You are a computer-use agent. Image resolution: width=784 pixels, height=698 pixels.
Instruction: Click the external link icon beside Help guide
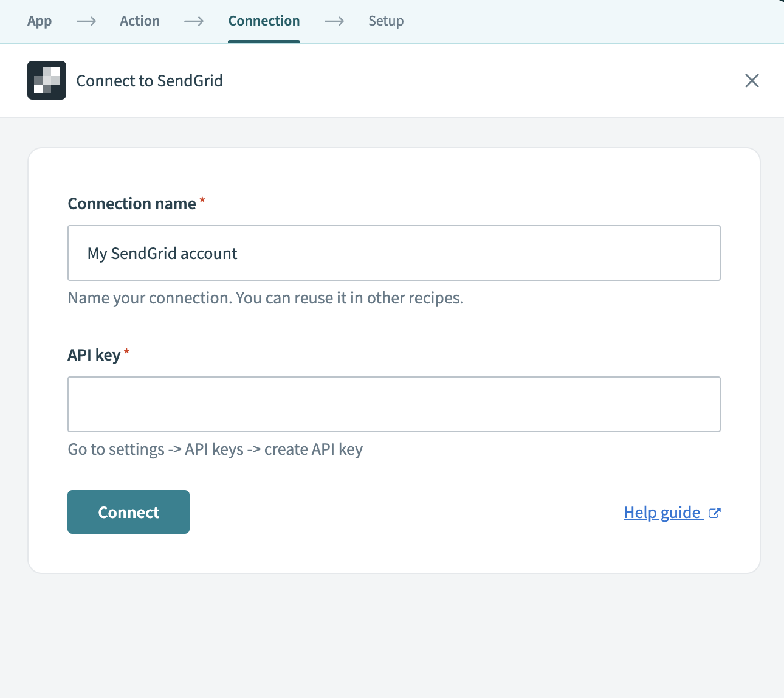[x=715, y=513]
